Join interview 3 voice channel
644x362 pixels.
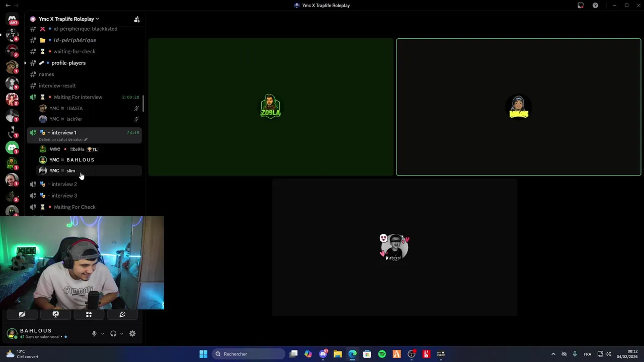[85, 196]
